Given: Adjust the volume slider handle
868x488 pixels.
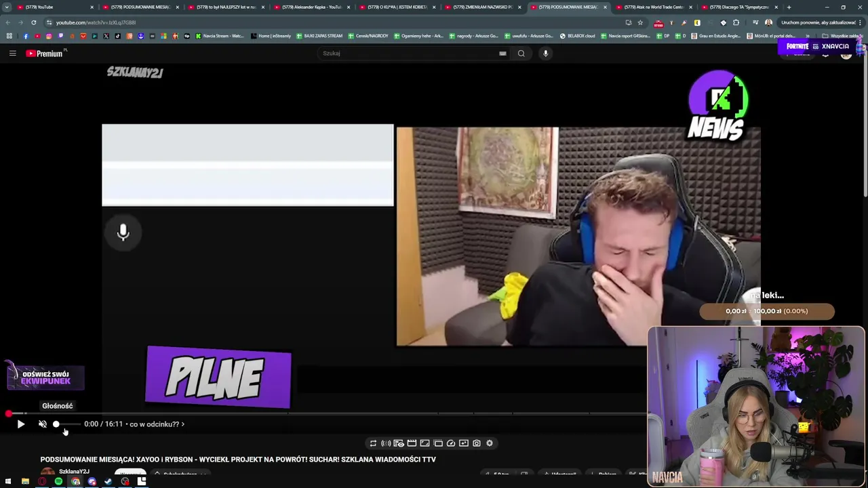Looking at the screenshot, I should point(56,424).
